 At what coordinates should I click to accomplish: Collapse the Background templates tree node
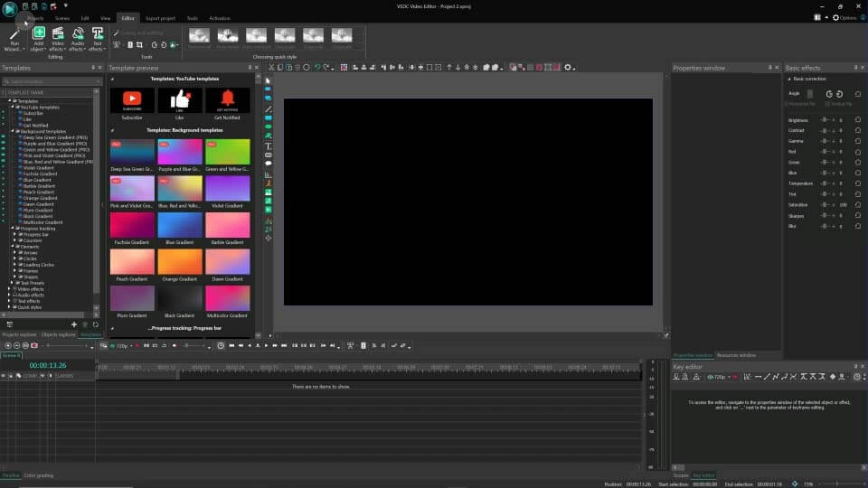click(x=14, y=131)
